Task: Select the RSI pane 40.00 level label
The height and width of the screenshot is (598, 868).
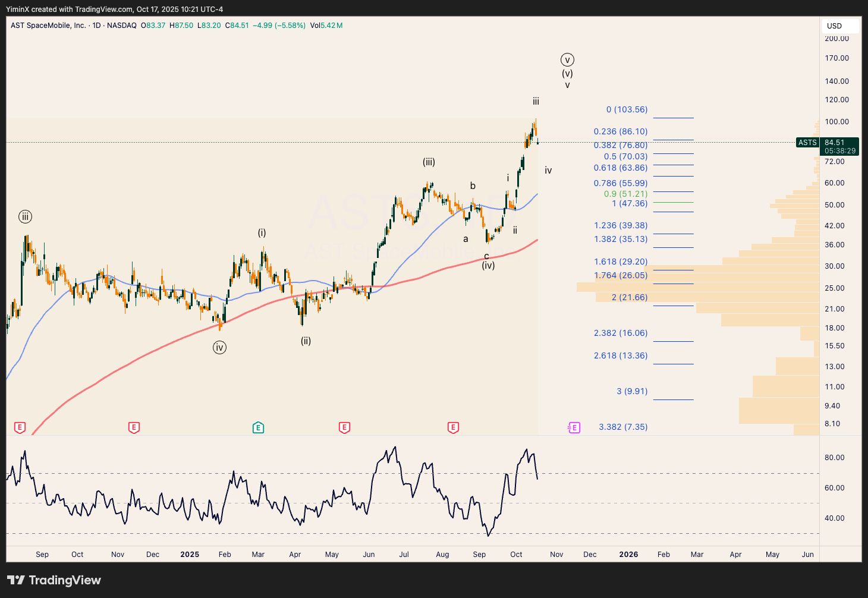Action: tap(835, 518)
